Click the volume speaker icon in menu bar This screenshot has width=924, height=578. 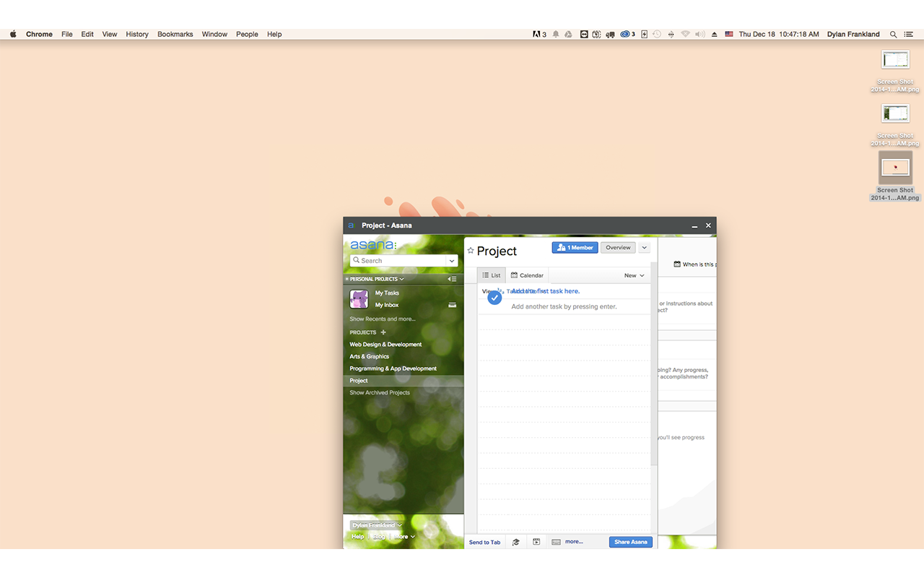[699, 34]
